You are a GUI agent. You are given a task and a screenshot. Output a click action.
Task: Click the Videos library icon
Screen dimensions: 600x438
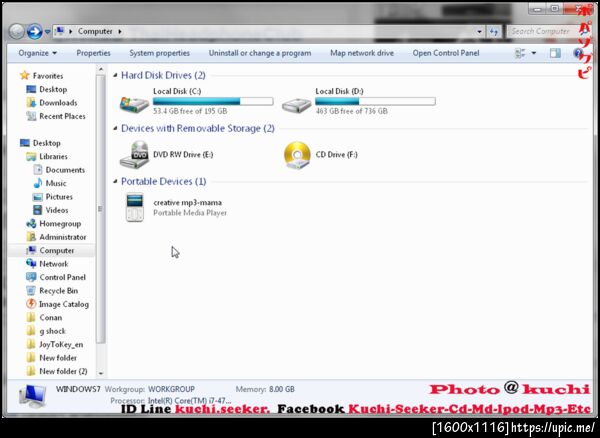coord(38,210)
